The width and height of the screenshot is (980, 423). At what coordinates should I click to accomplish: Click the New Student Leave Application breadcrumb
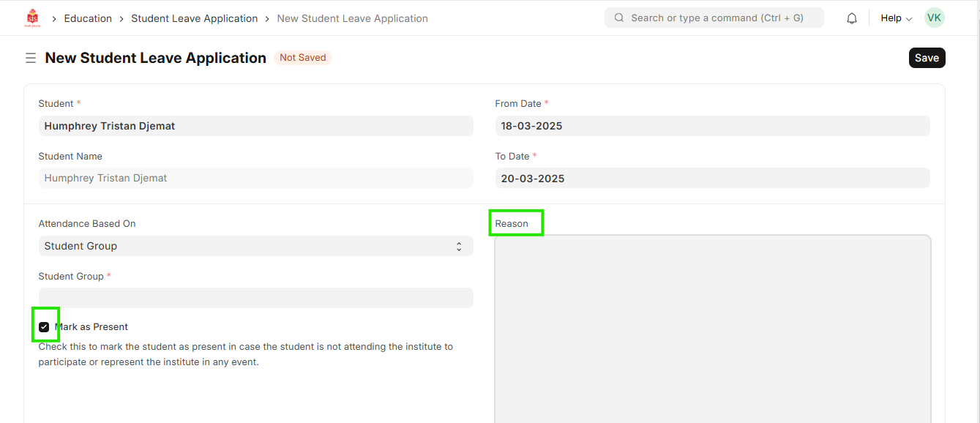tap(352, 18)
